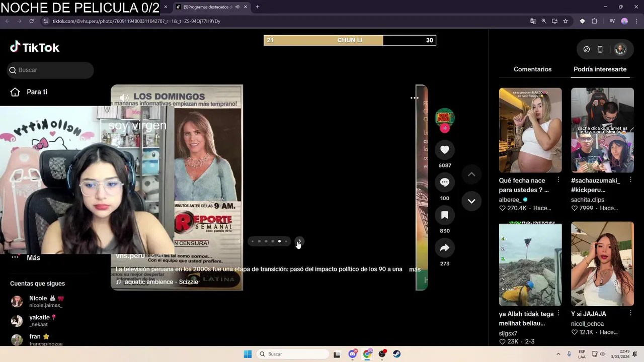Open sachita.clips creator profile
The height and width of the screenshot is (362, 644).
pos(588,200)
